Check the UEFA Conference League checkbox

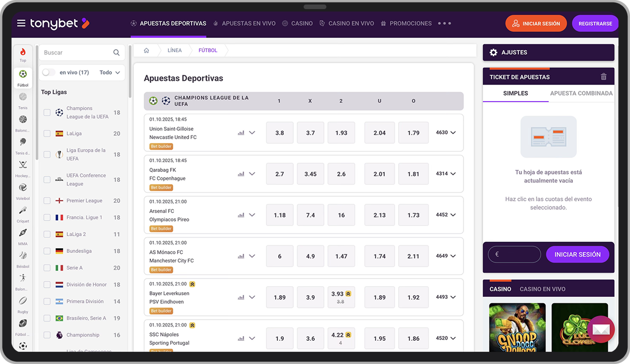coord(47,179)
